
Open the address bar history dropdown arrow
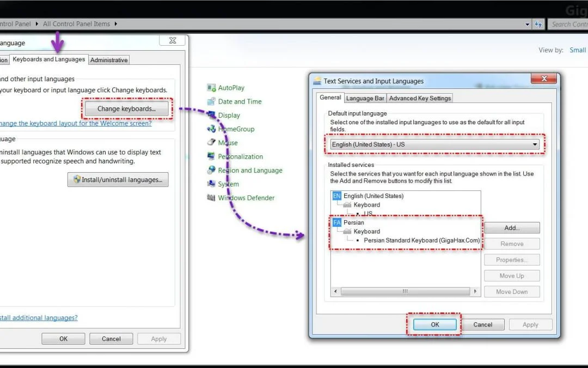[x=527, y=25]
